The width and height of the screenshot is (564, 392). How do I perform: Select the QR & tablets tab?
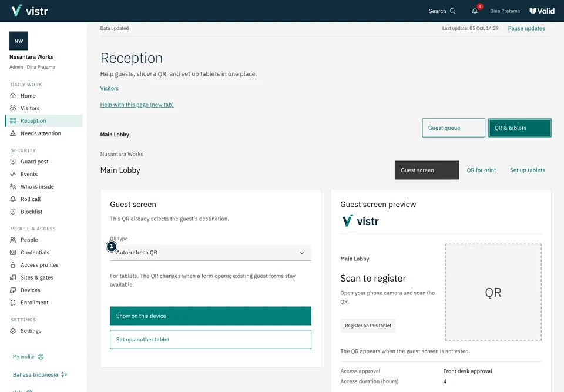[x=520, y=128]
